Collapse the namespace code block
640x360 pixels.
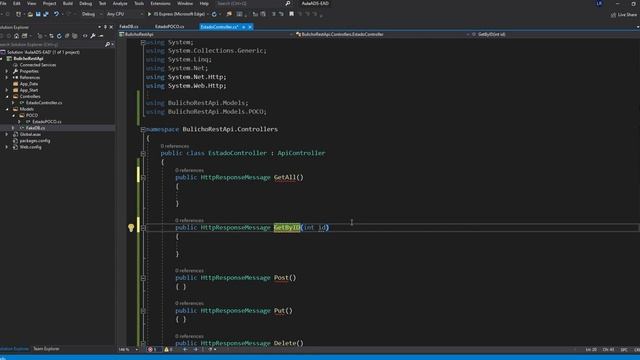tap(143, 129)
